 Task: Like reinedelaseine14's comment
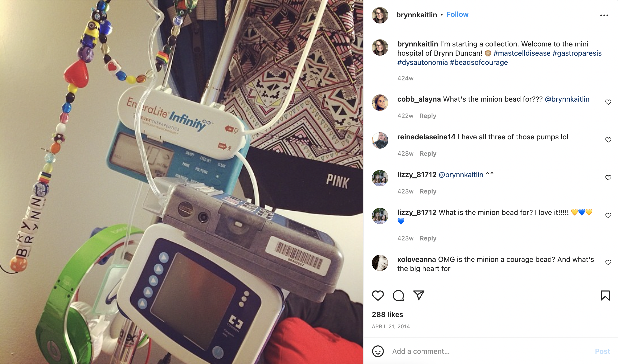608,140
